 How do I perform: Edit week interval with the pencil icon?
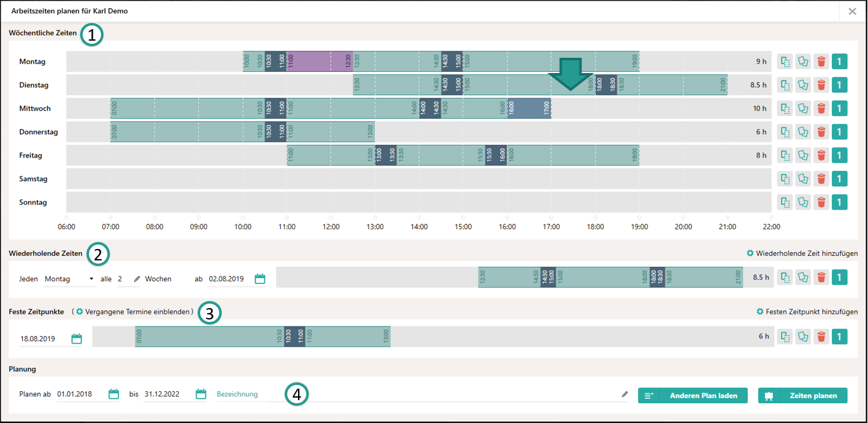137,279
